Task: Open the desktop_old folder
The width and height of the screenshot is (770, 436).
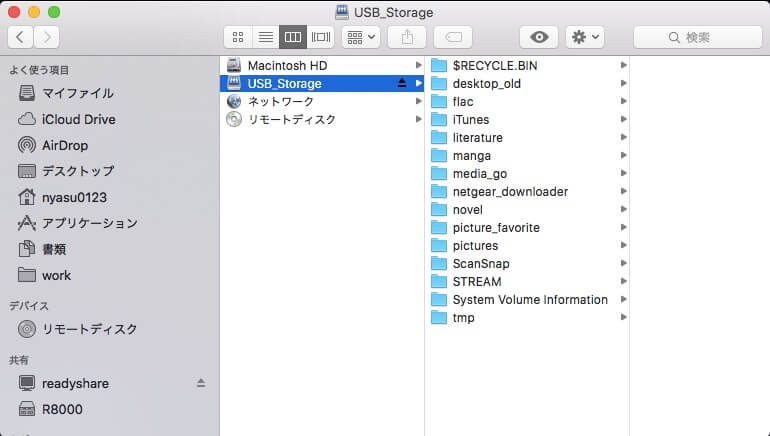Action: click(x=529, y=83)
